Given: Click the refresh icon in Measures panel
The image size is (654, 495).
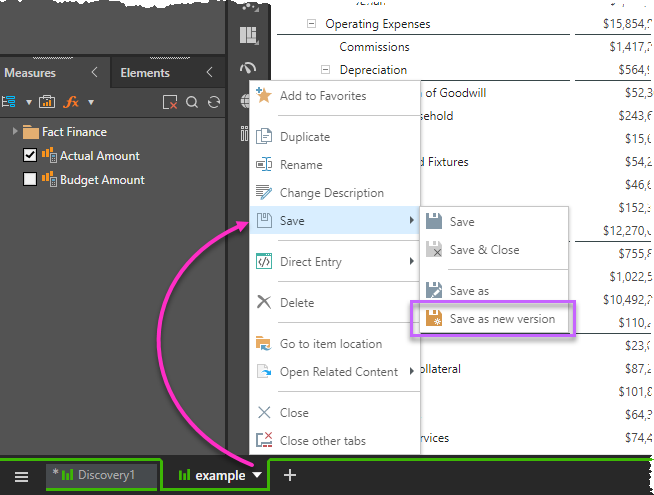Looking at the screenshot, I should coord(212,102).
